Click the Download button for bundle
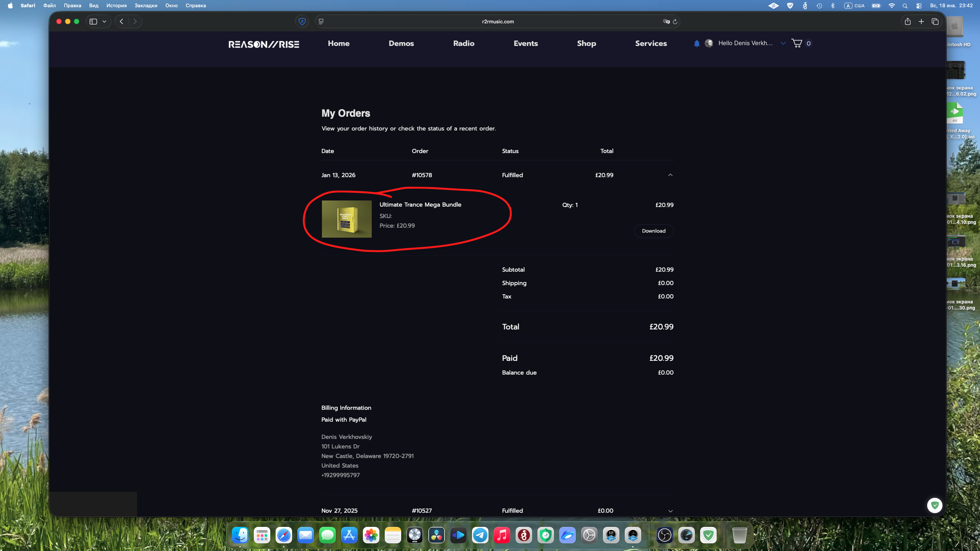The image size is (980, 551). click(x=653, y=231)
